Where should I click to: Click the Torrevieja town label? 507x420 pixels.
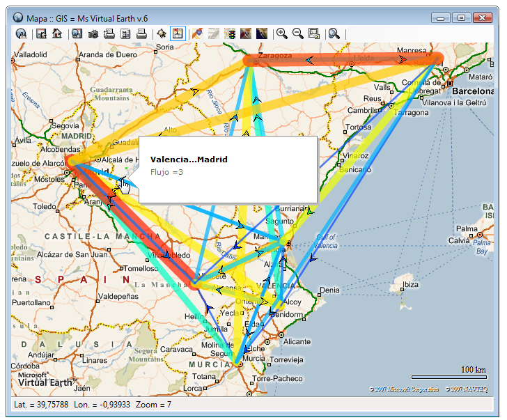pos(286,360)
